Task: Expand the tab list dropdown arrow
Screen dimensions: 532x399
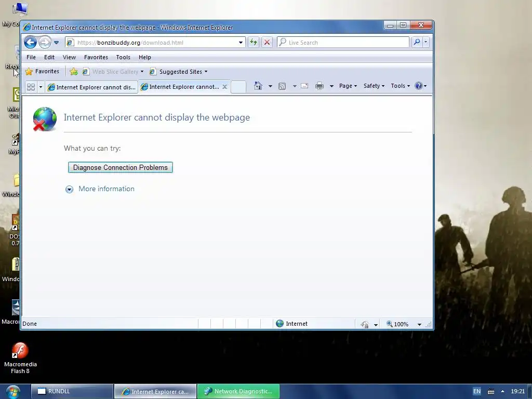Action: pos(41,87)
